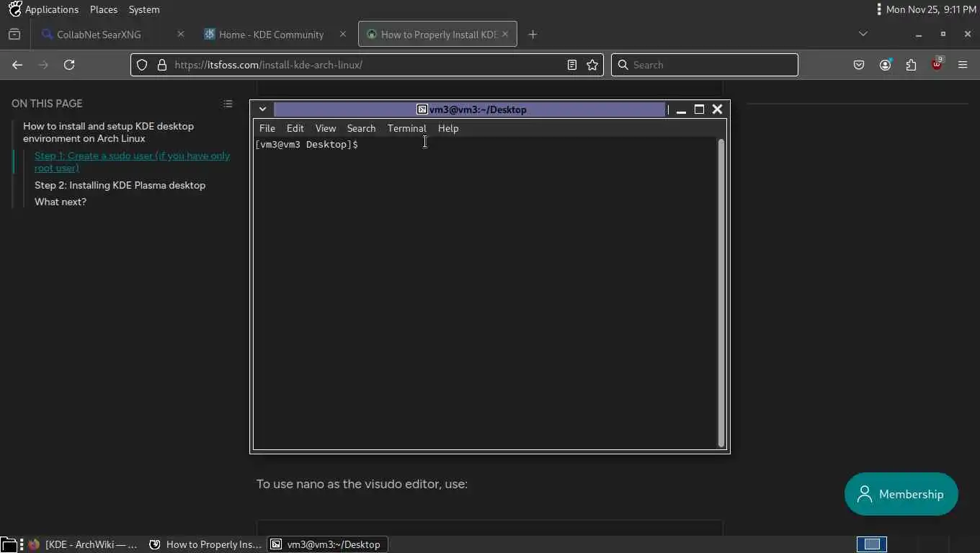
Task: Open Firefox account icon
Action: [x=885, y=65]
